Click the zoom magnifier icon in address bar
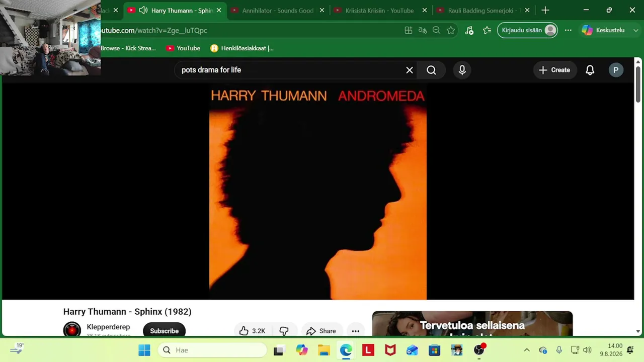 point(437,30)
